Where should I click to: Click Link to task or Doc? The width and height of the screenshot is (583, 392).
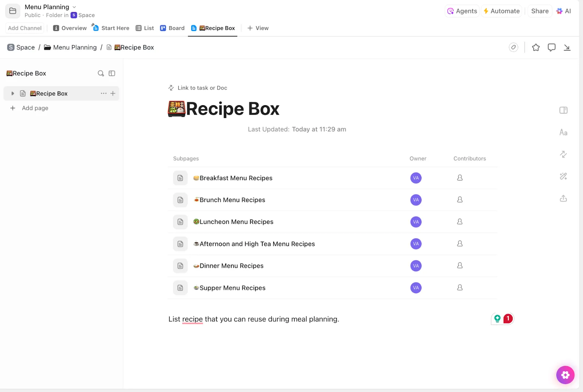pos(197,88)
